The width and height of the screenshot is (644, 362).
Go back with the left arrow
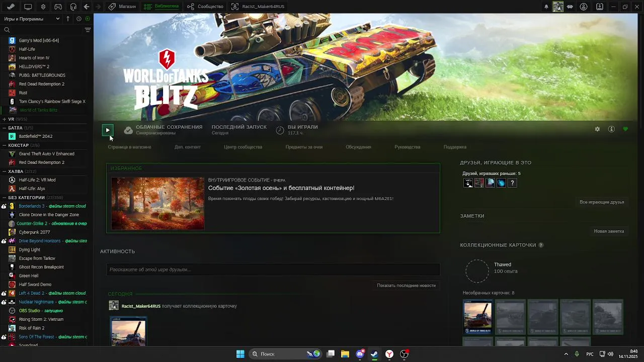87,7
